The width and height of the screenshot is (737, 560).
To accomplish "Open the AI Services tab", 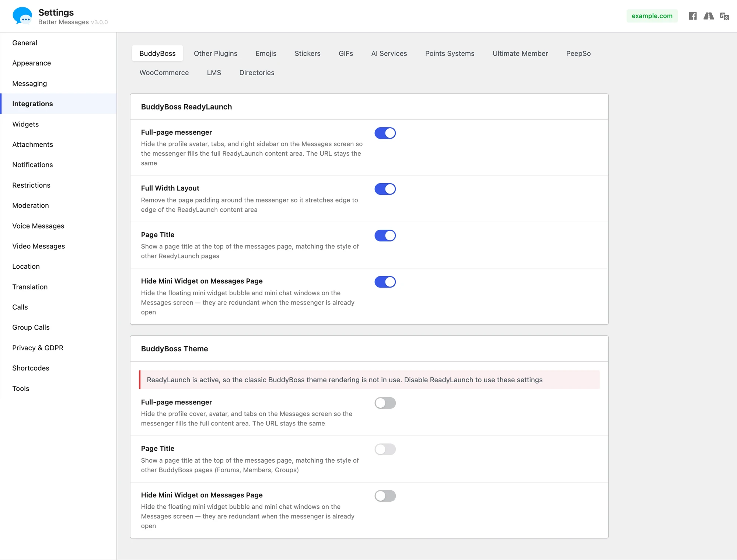I will tap(389, 53).
